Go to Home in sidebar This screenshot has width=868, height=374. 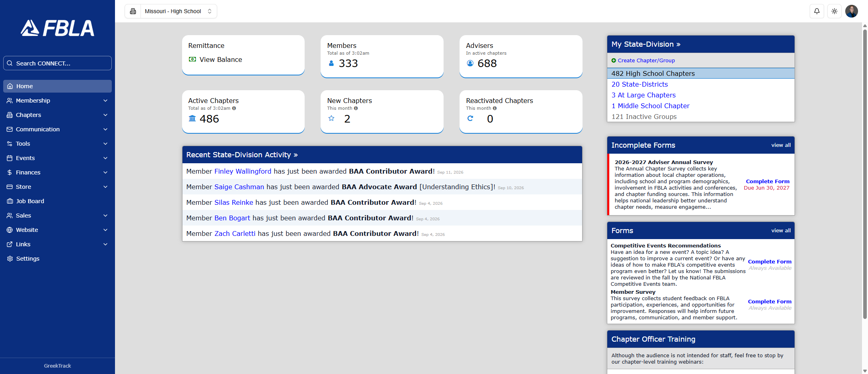pos(57,86)
